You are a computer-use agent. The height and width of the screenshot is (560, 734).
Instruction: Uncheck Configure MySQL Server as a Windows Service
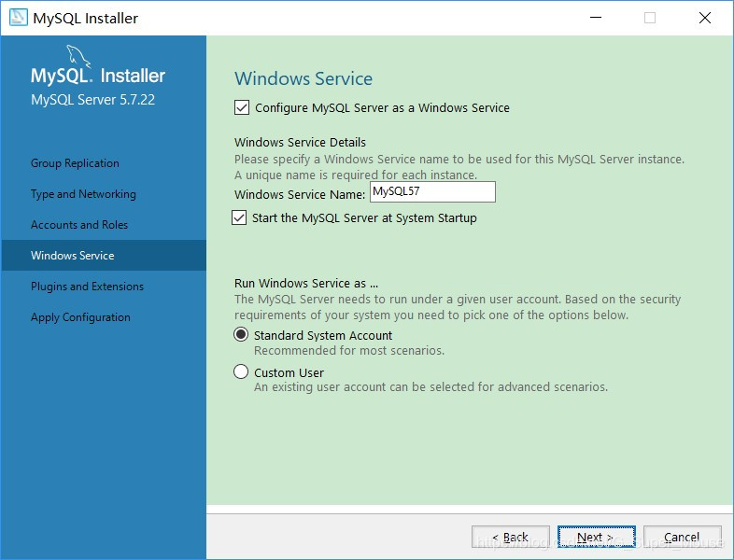point(242,107)
